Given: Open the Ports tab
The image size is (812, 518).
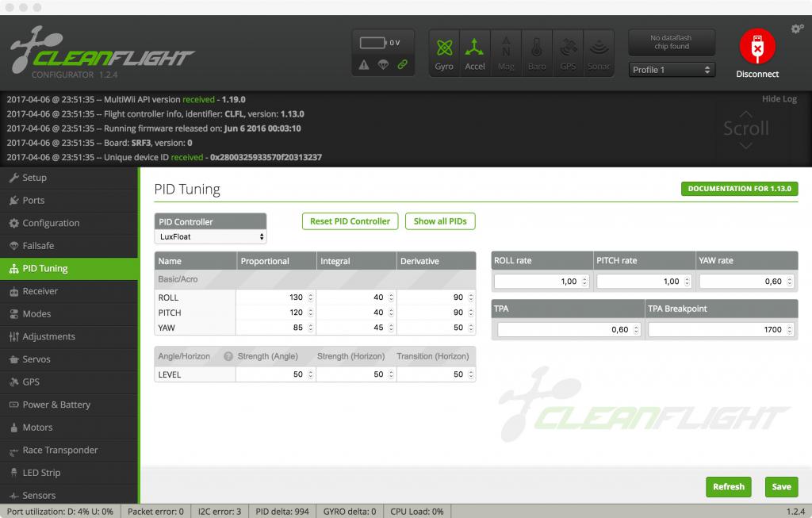Looking at the screenshot, I should click(69, 201).
